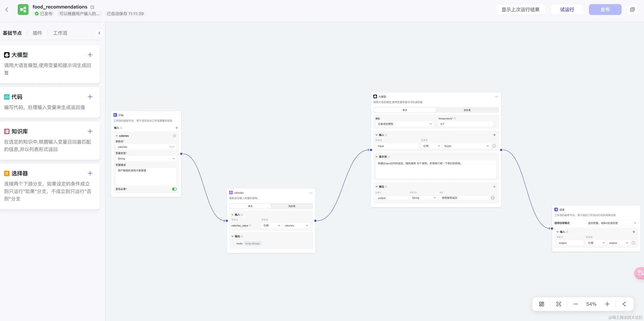Click the duplicate icon next to 发布

tap(632, 10)
